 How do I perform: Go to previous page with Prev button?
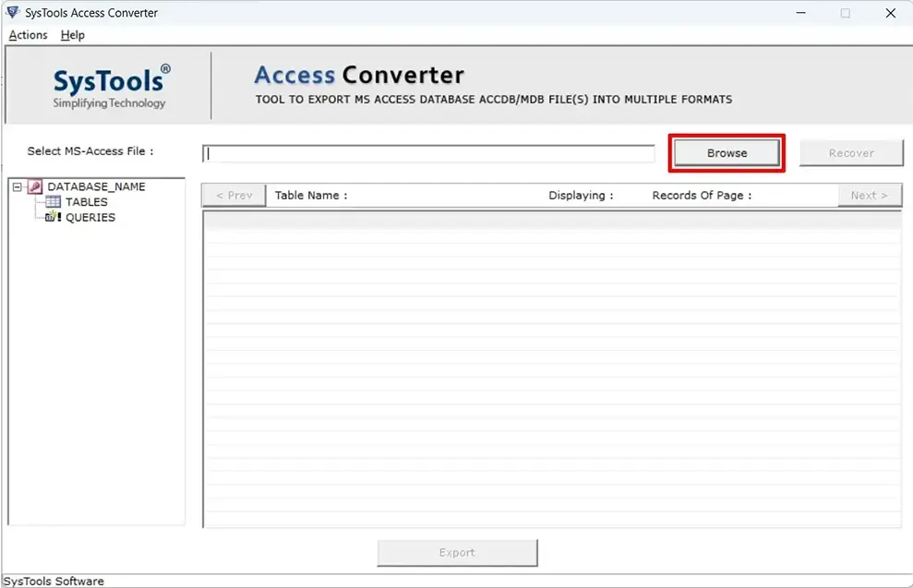234,196
